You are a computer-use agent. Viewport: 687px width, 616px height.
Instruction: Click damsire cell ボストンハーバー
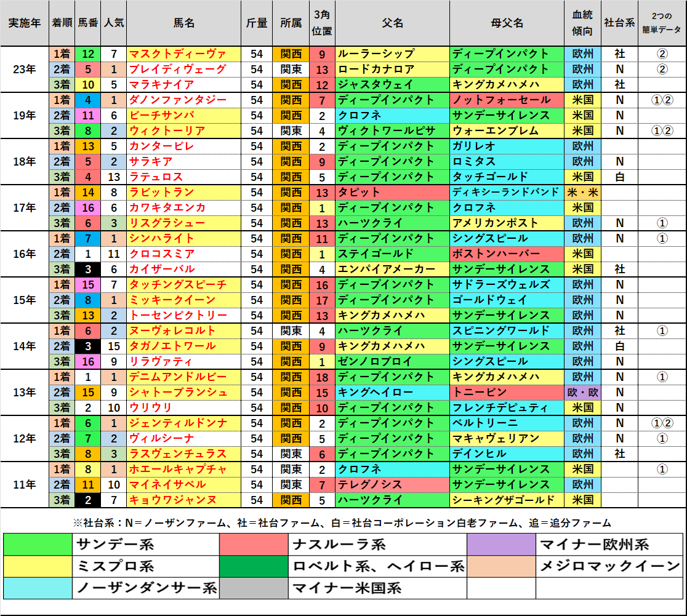507,254
